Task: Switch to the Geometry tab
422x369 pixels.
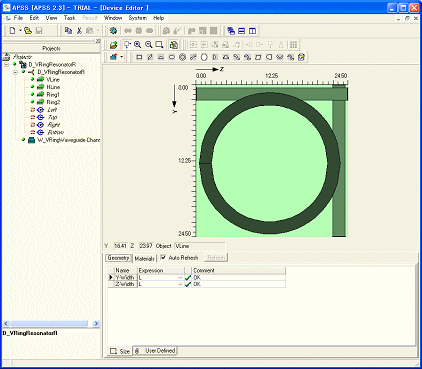Action: (118, 258)
